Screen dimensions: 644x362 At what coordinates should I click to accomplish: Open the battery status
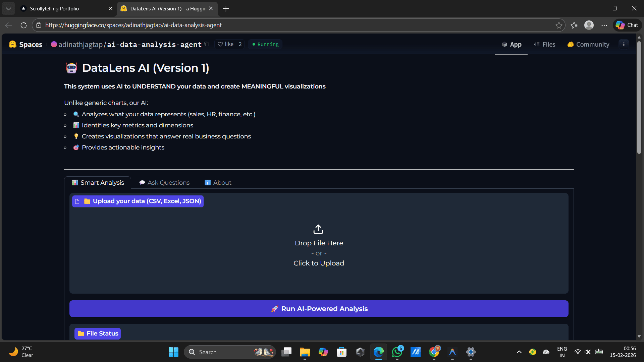coord(599,352)
